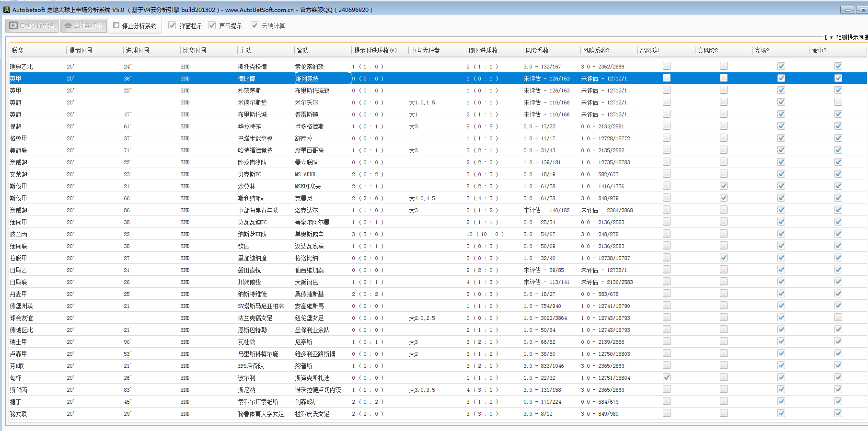
Task: Minimize the Autobetsoft window
Action: (x=847, y=10)
